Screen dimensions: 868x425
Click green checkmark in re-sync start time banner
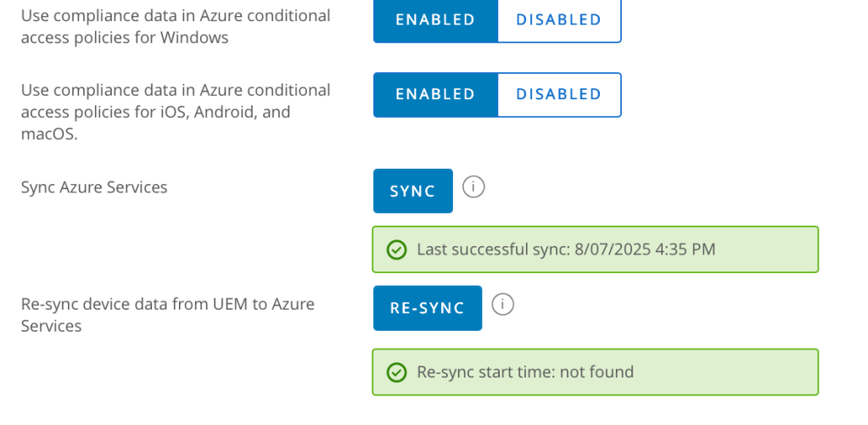pyautogui.click(x=396, y=372)
